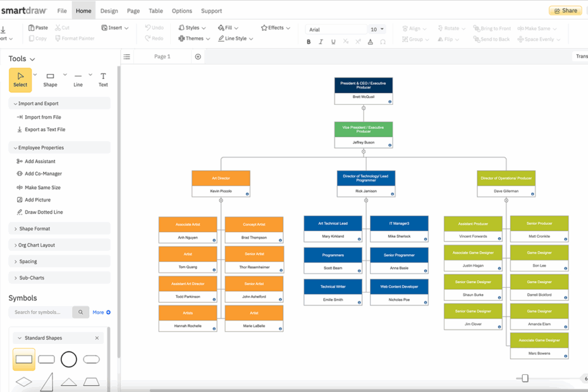The width and height of the screenshot is (588, 392).
Task: Open the font color tool
Action: pyautogui.click(x=371, y=42)
